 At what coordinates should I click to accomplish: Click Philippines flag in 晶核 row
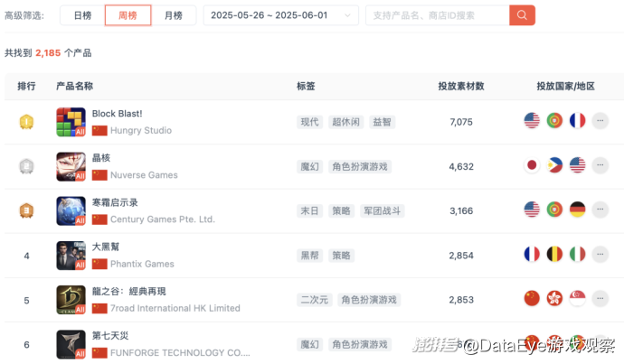pos(554,165)
